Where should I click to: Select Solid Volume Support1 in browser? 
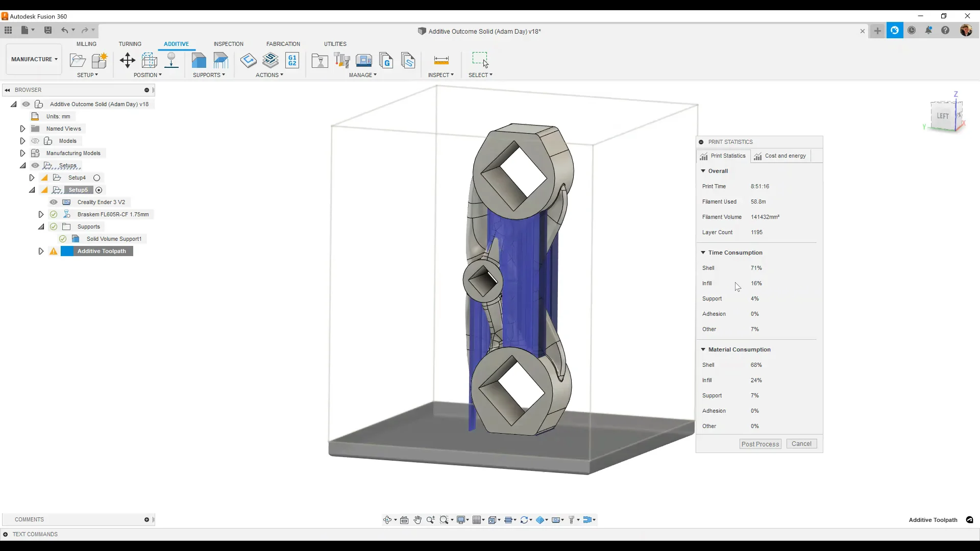tap(114, 239)
